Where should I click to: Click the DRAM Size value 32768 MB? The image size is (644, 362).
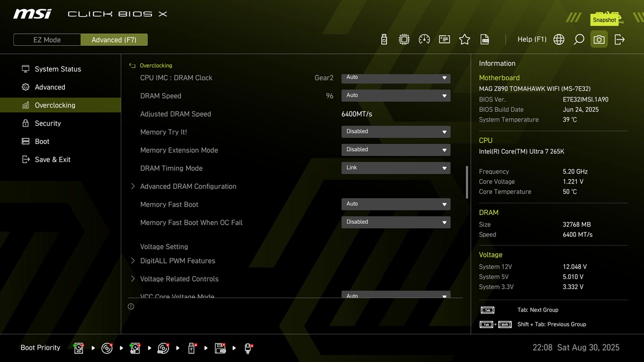(x=577, y=224)
